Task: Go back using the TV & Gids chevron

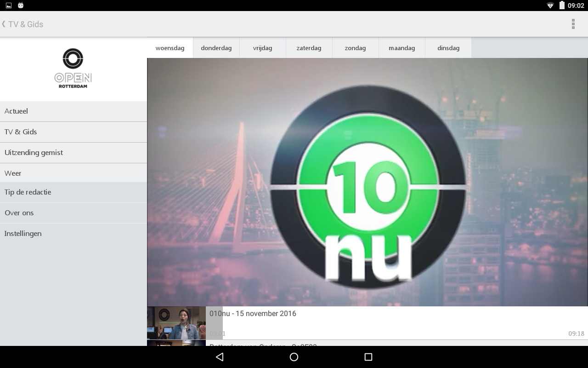Action: [x=4, y=24]
